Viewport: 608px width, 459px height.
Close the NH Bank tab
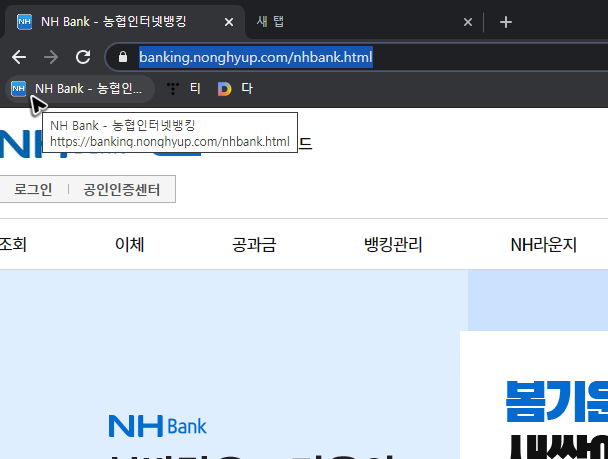[x=229, y=22]
